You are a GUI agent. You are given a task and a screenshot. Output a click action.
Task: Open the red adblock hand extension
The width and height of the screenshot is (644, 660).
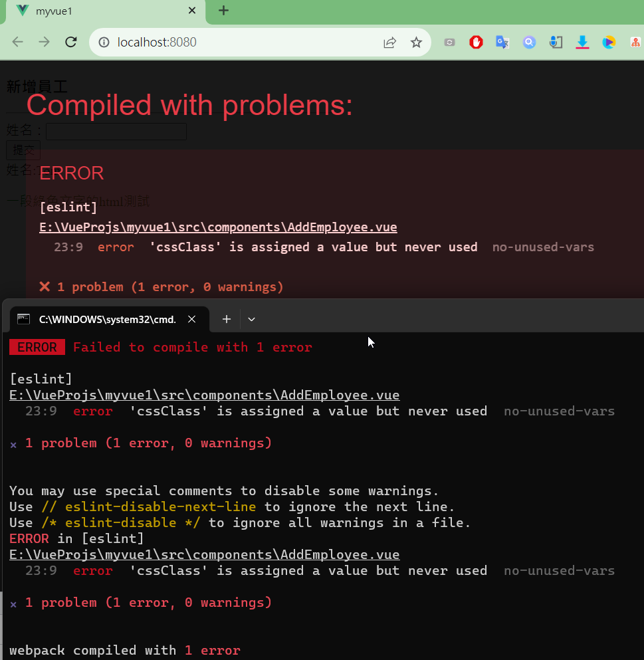476,42
